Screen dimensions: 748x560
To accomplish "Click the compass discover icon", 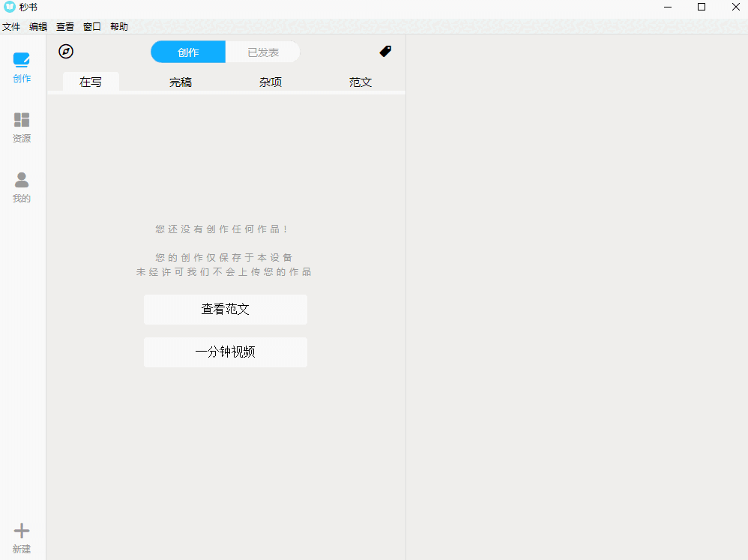I will [x=66, y=52].
